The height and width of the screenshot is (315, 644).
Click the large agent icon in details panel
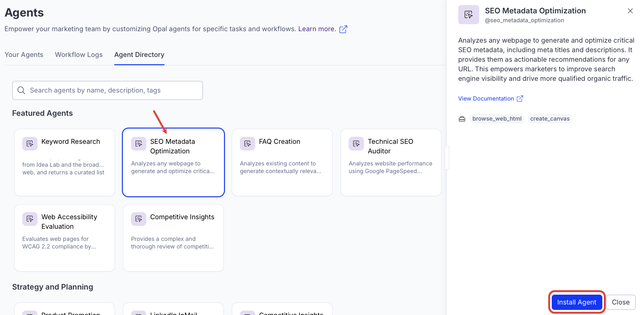click(x=469, y=15)
